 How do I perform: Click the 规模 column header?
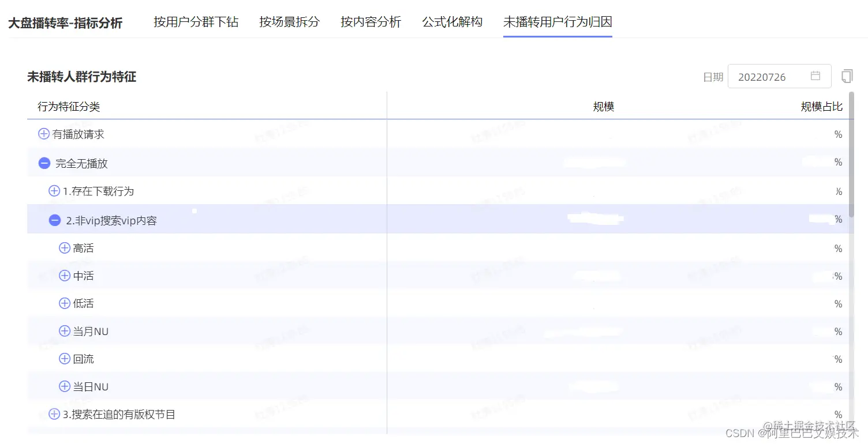coord(604,107)
